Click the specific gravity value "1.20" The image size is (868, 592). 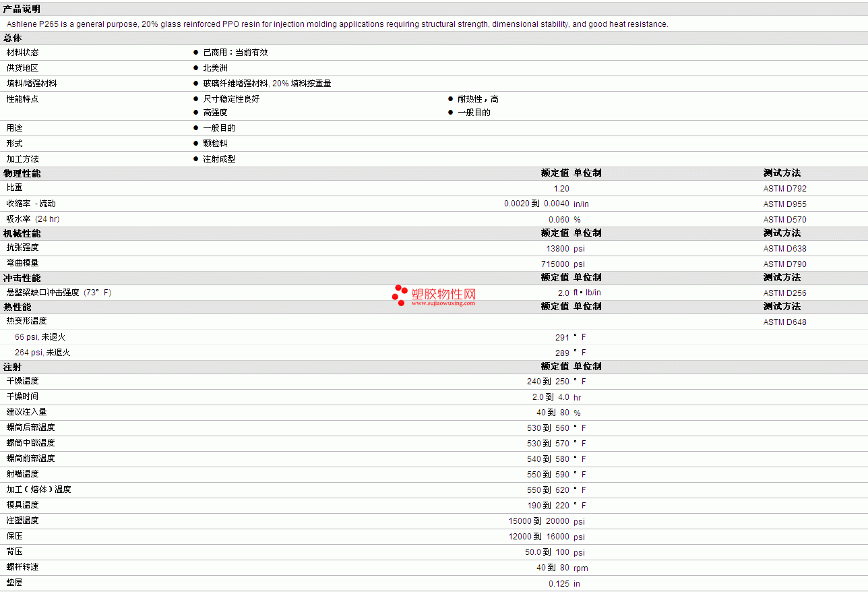tap(561, 189)
